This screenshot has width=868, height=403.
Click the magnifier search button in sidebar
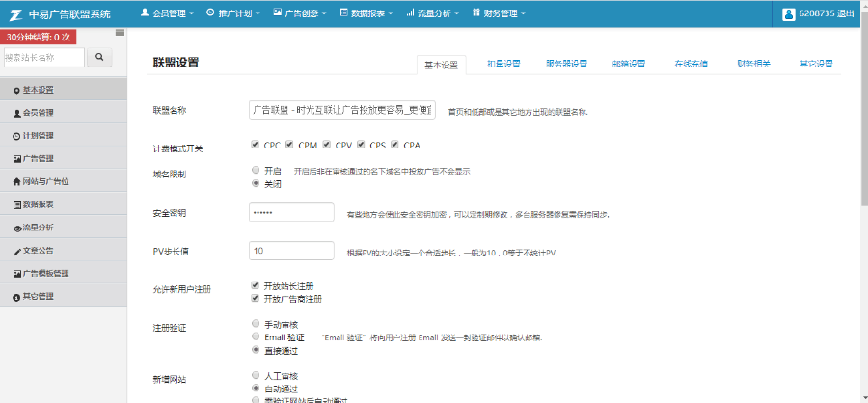pyautogui.click(x=100, y=57)
